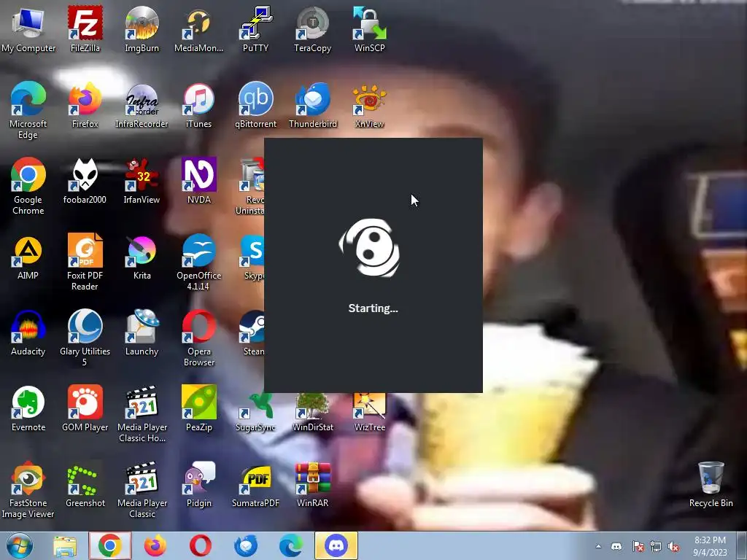Select the Foxit PDF Reader shortcut
The height and width of the screenshot is (560, 747).
[85, 262]
